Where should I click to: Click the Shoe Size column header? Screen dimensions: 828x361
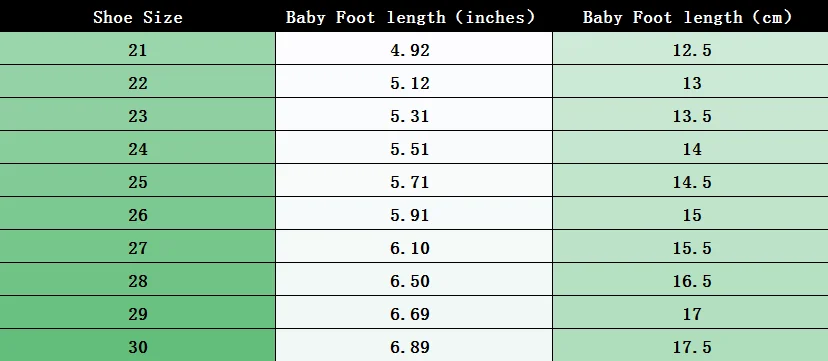point(137,16)
